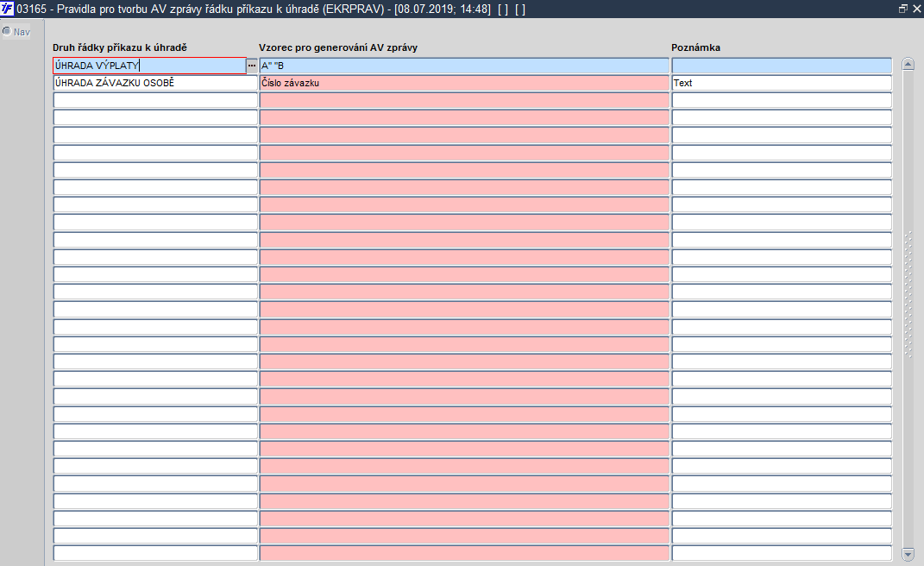Click the ÚHRADA VÝPLATY field
This screenshot has height=566, width=924.
point(149,66)
